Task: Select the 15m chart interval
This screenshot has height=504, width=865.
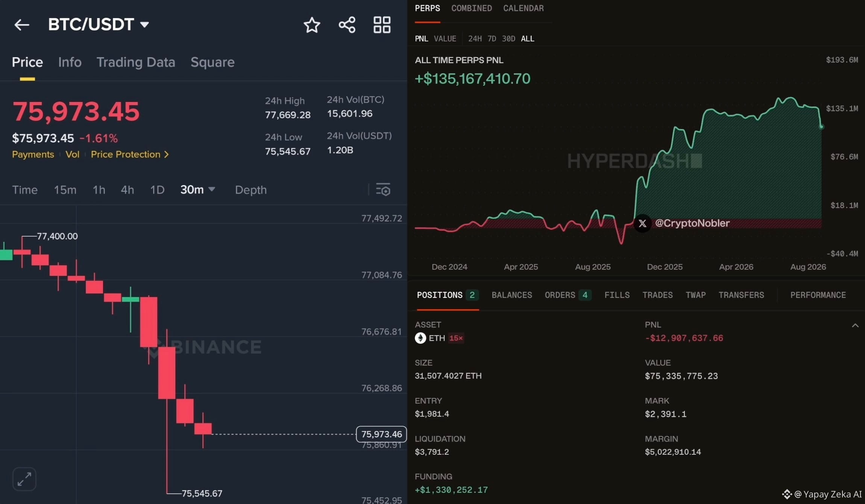Action: click(65, 190)
